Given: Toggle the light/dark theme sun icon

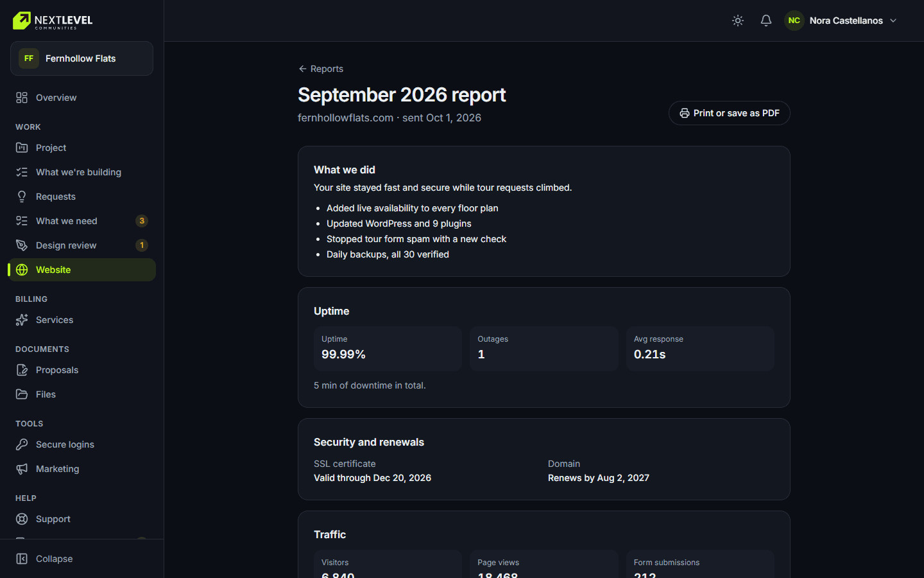Looking at the screenshot, I should click(x=738, y=21).
